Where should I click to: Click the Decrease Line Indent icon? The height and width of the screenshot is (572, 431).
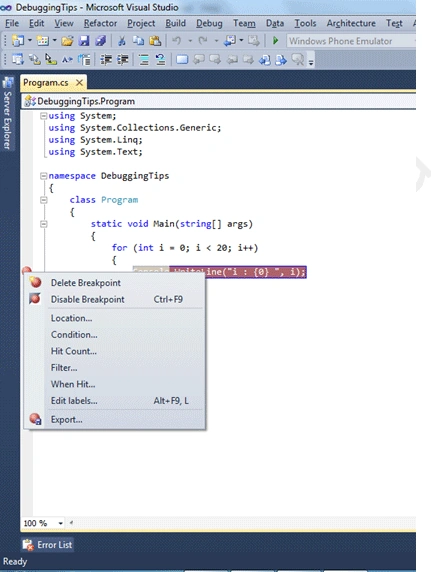106,59
